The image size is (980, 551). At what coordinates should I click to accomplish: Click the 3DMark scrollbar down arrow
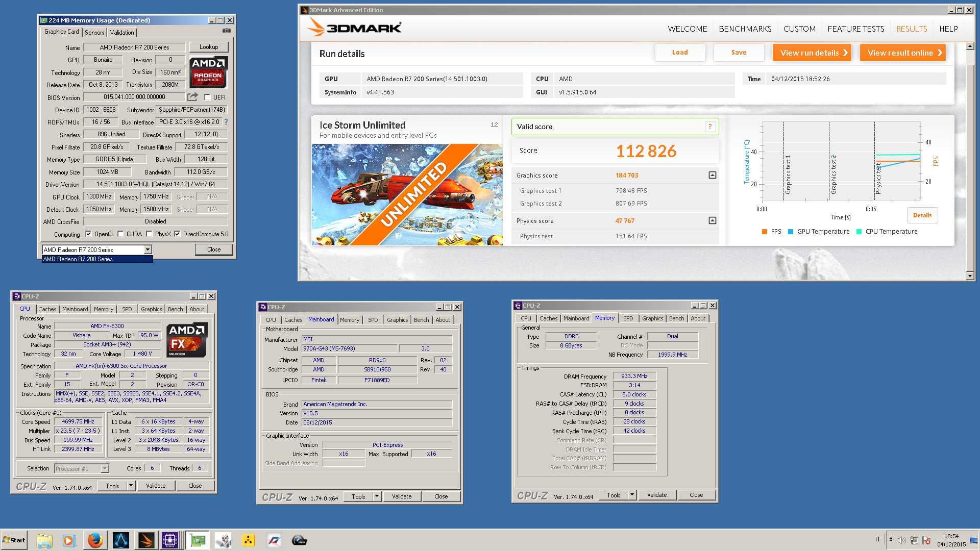click(x=970, y=276)
